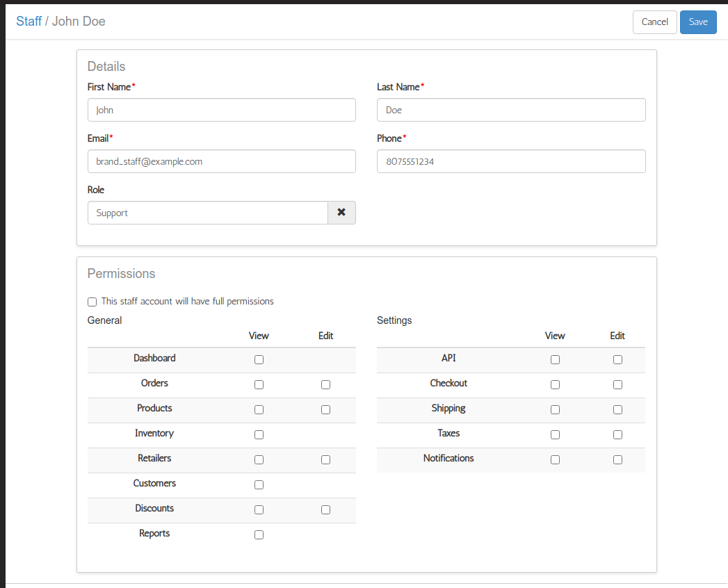Click the Taxes row label
Viewport: 728px width, 588px height.
pos(448,434)
